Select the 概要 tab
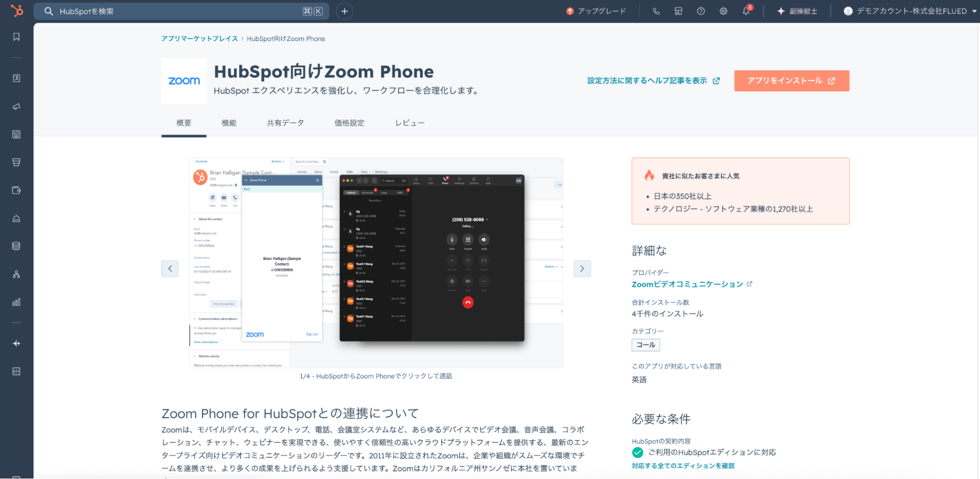 point(184,123)
